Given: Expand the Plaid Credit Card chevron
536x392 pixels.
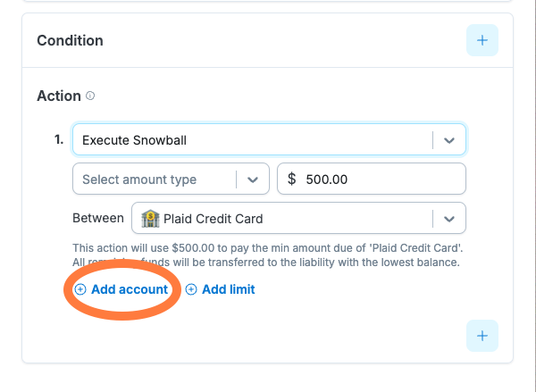Looking at the screenshot, I should pos(449,218).
